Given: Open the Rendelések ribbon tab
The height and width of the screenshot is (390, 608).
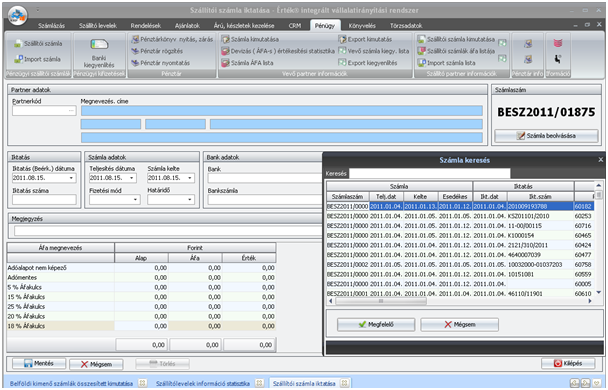Looking at the screenshot, I should point(146,26).
